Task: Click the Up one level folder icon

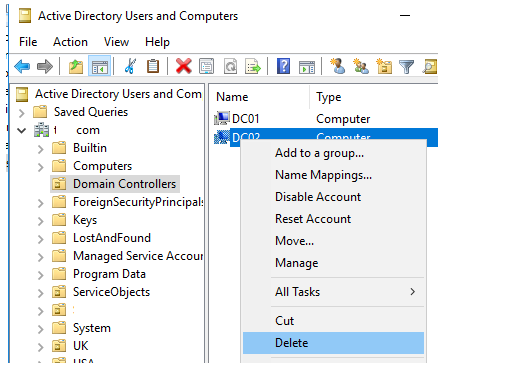Action: [76, 66]
